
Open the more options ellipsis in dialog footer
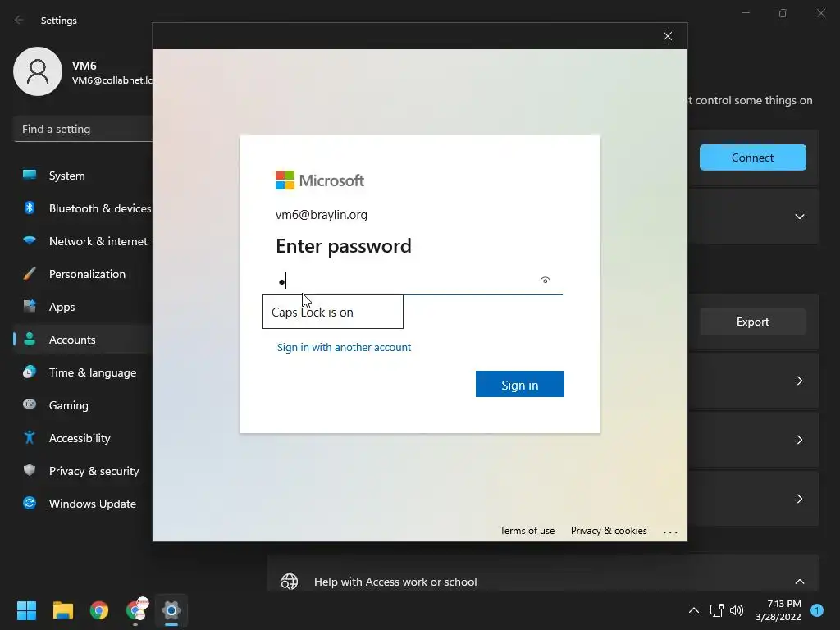pyautogui.click(x=670, y=532)
